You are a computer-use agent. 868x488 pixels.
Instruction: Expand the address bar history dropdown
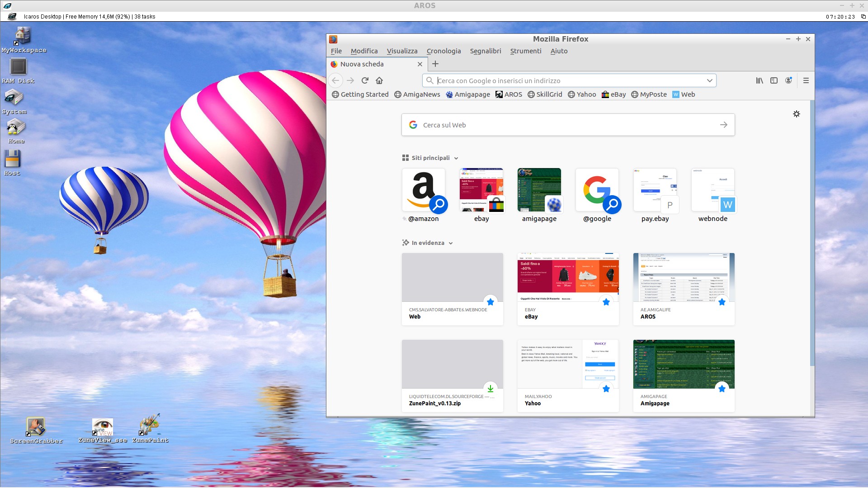(709, 80)
